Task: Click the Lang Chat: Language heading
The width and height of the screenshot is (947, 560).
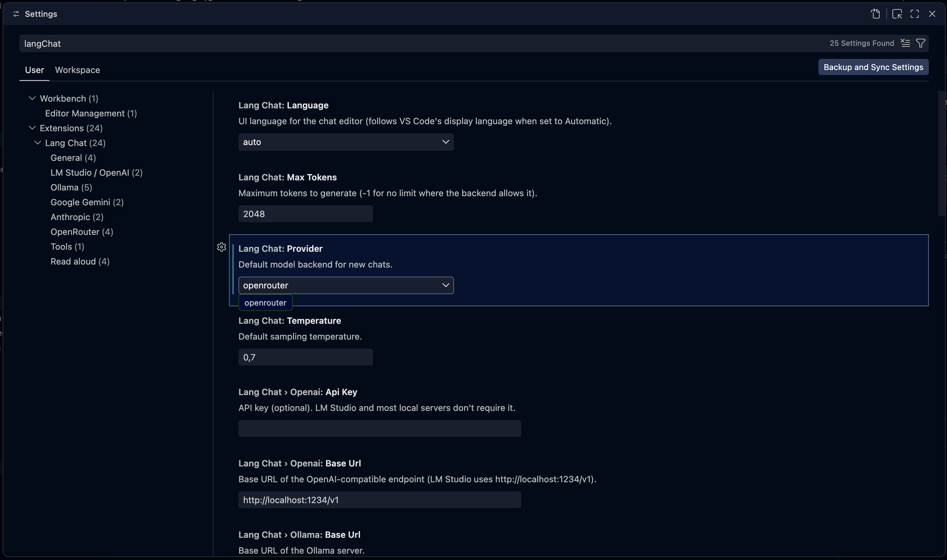Action: (x=283, y=105)
